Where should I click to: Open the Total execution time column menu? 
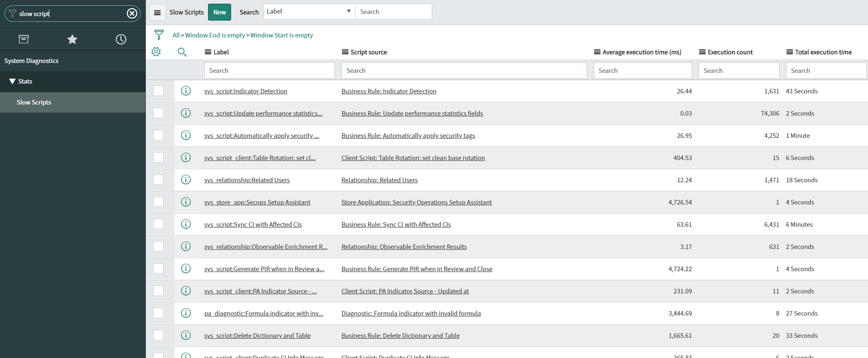coord(790,52)
